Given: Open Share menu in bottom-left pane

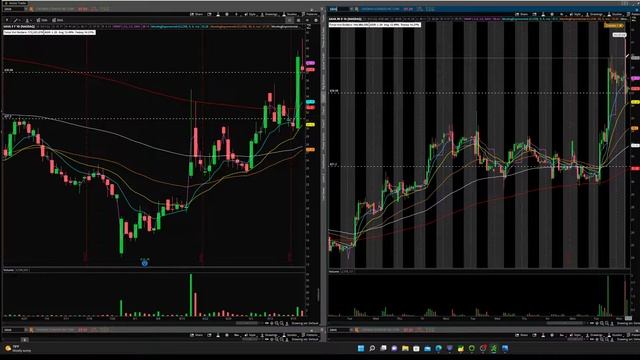Looking at the screenshot, I should (197, 335).
